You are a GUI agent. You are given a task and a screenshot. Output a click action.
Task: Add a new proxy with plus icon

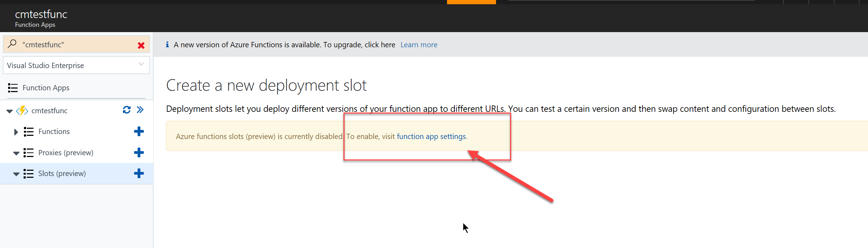[x=139, y=152]
